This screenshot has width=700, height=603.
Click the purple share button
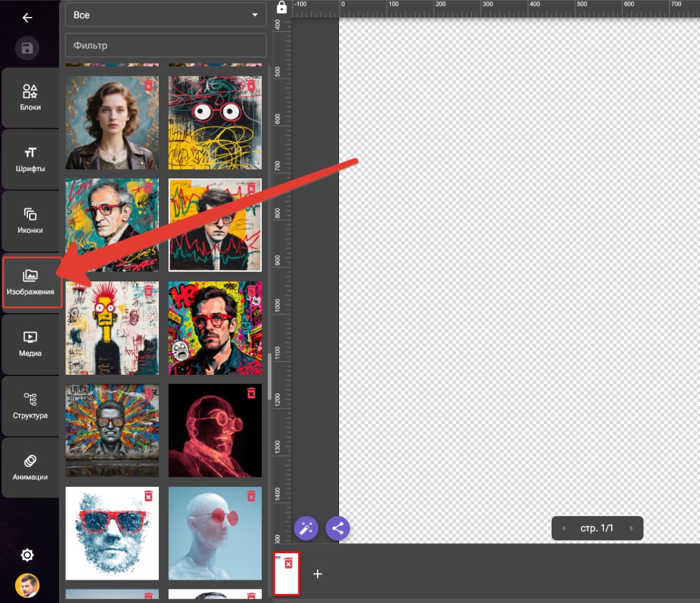click(338, 528)
